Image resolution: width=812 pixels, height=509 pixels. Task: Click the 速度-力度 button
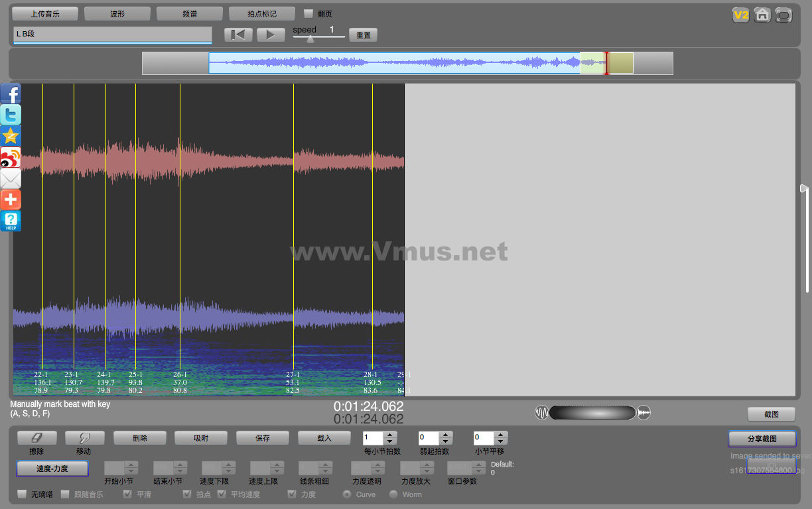coord(52,469)
